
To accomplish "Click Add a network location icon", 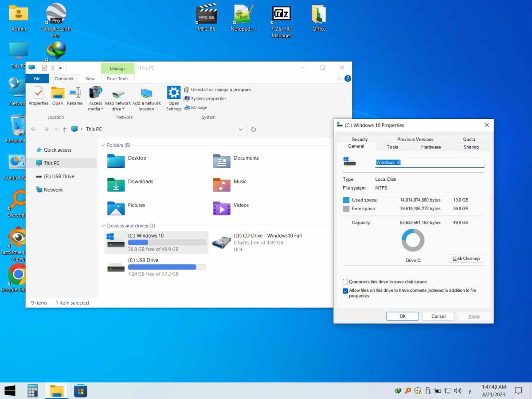I will pyautogui.click(x=146, y=94).
